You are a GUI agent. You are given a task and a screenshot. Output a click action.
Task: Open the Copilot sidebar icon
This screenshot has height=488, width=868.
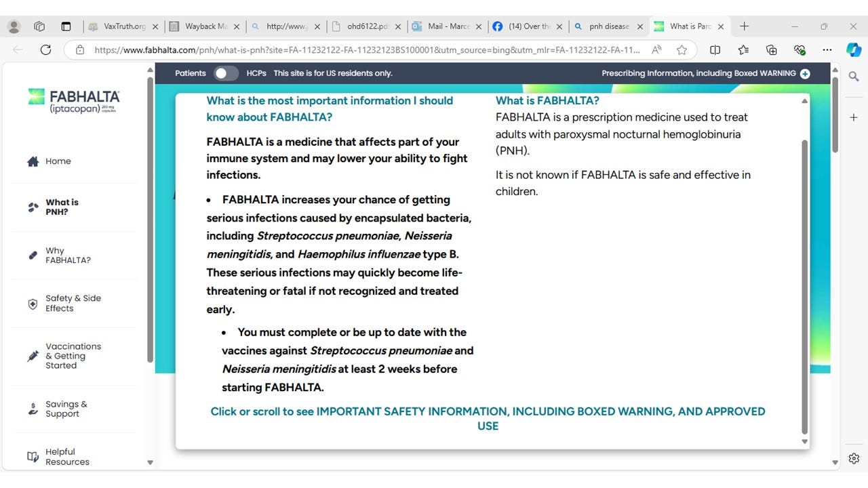point(854,49)
